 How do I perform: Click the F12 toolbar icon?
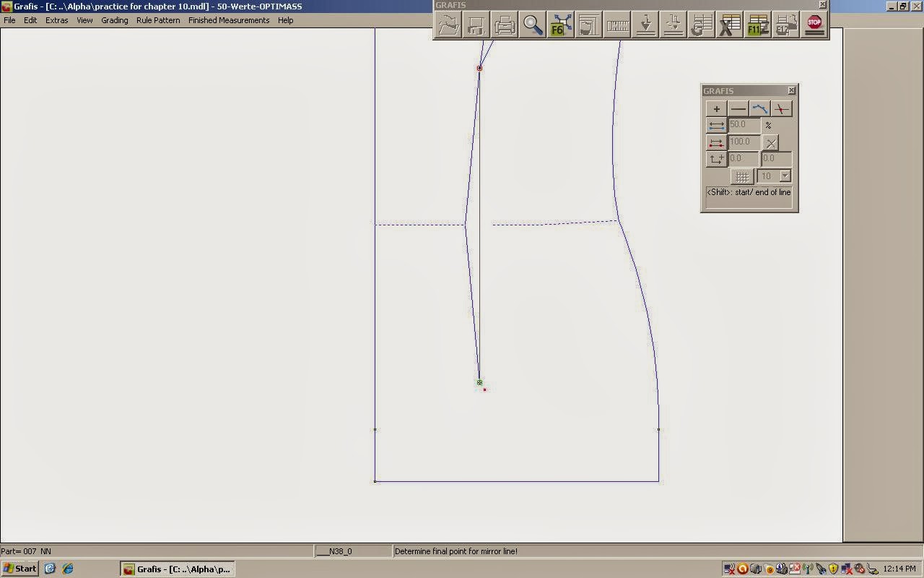pyautogui.click(x=786, y=25)
